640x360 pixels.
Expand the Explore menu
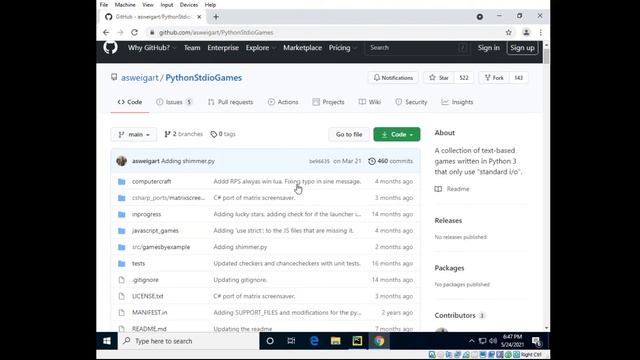click(x=260, y=48)
